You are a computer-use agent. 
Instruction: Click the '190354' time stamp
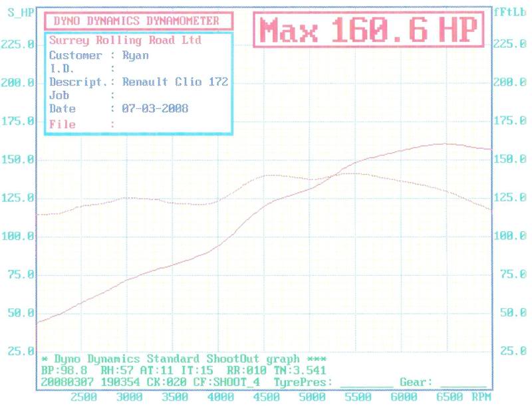[120, 382]
